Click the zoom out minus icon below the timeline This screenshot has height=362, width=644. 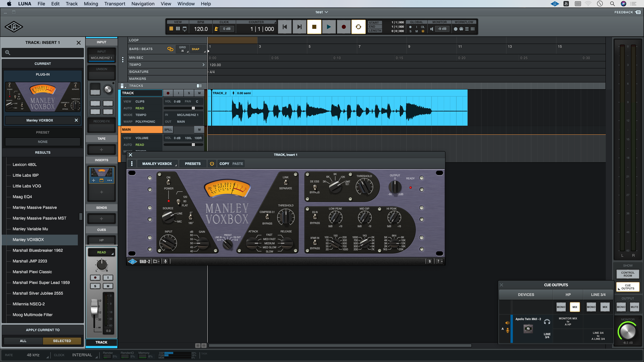point(204,346)
